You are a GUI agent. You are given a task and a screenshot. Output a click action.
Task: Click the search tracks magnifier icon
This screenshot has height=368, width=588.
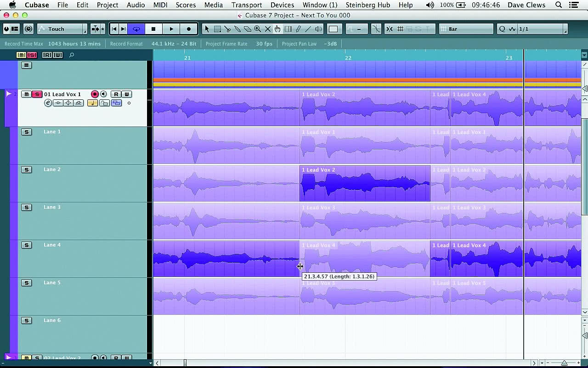pos(72,55)
